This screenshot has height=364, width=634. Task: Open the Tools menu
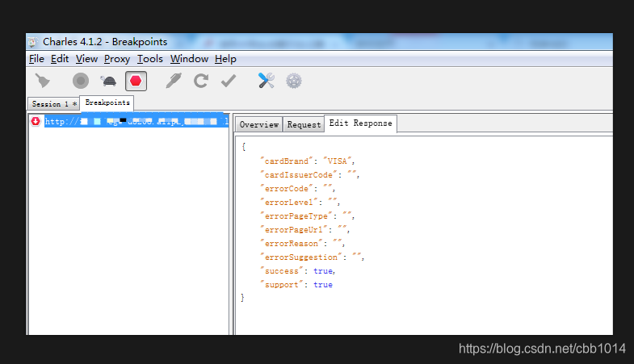click(x=150, y=59)
